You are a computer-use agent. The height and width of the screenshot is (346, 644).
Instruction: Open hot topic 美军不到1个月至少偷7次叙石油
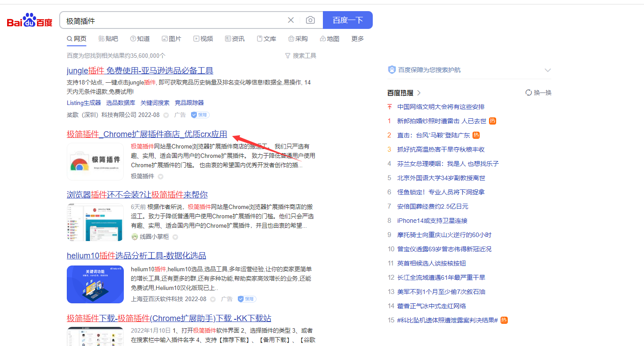[x=441, y=292]
